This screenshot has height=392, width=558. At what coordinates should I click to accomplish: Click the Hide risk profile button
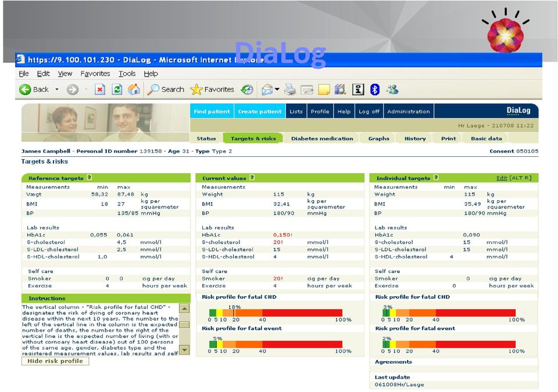point(55,361)
